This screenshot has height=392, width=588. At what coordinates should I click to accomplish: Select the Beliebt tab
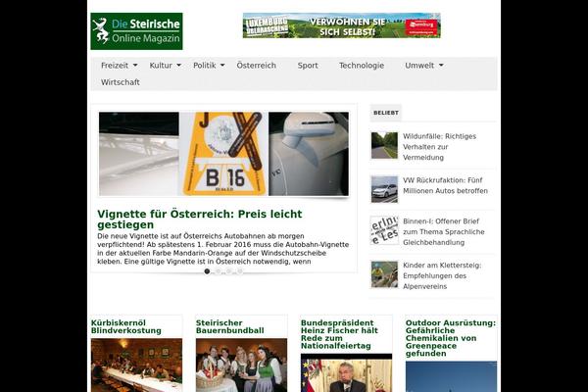pos(386,113)
